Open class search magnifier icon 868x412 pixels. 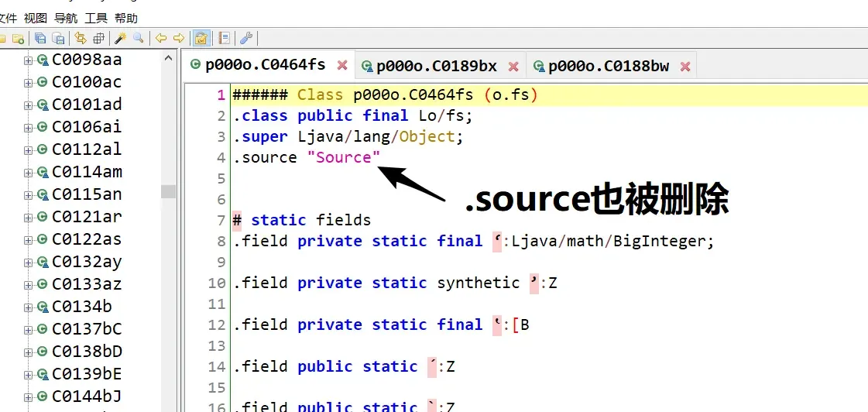(x=139, y=38)
